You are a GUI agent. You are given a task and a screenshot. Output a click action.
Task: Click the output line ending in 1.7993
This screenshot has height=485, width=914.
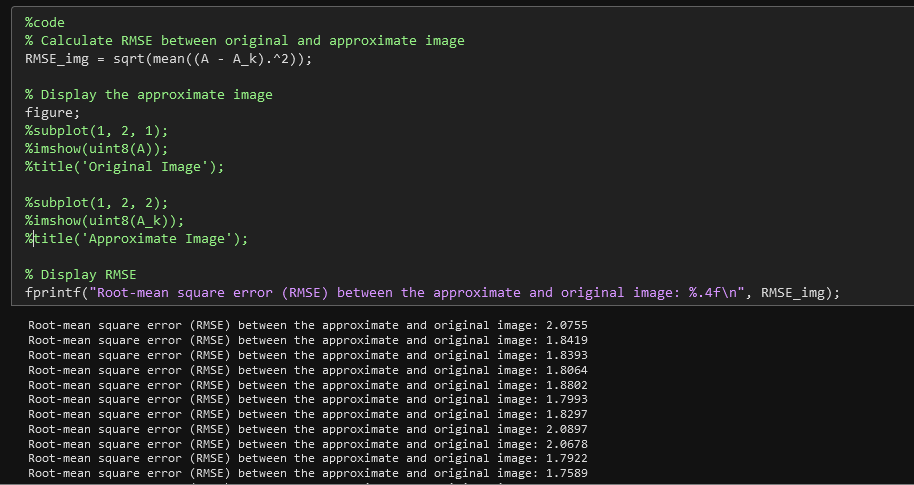point(308,399)
